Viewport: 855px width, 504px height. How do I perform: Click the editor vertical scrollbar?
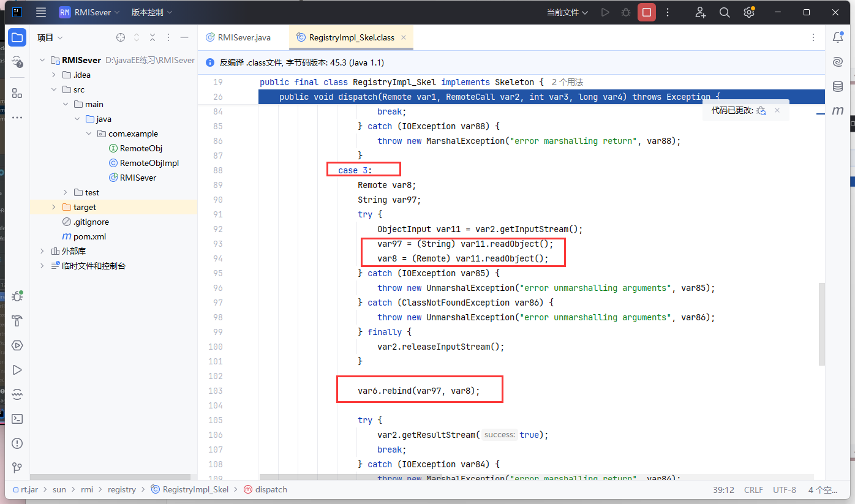point(821,323)
